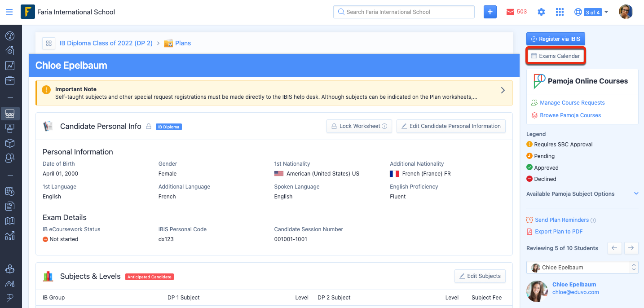Image resolution: width=644 pixels, height=308 pixels.
Task: Click the DP 2 Subject column header
Action: pyautogui.click(x=334, y=298)
